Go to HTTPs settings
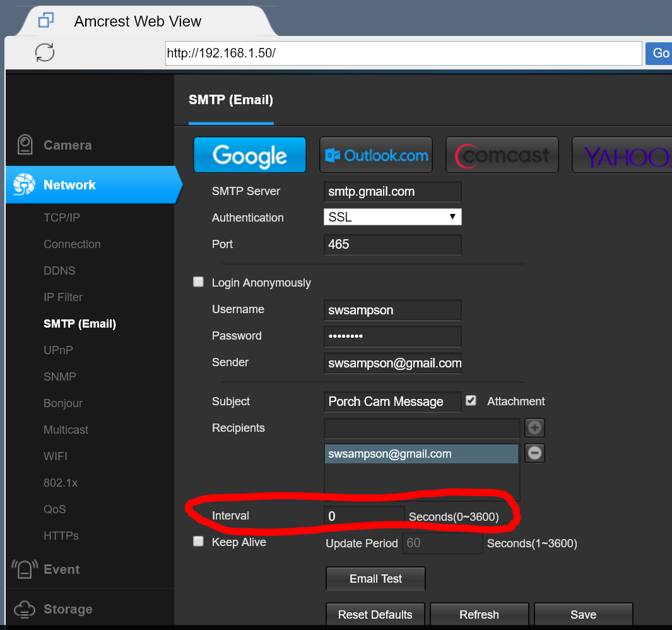Image resolution: width=672 pixels, height=630 pixels. [x=61, y=536]
